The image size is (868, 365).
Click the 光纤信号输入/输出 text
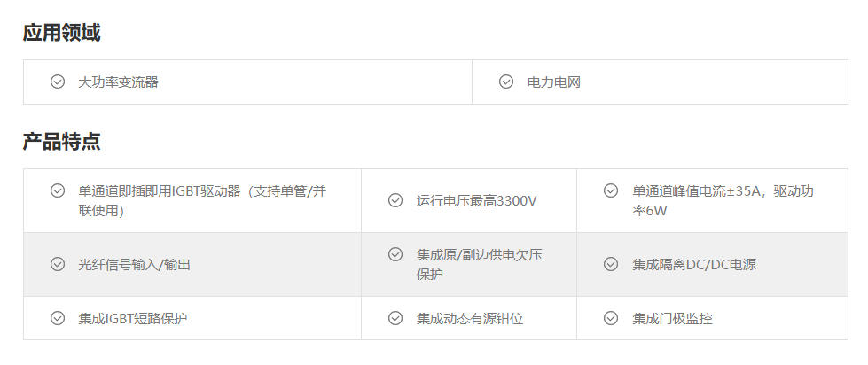[x=135, y=265]
